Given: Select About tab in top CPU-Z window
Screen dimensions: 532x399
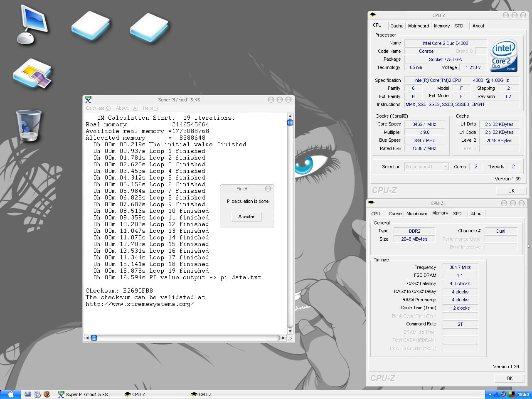Looking at the screenshot, I should point(478,26).
